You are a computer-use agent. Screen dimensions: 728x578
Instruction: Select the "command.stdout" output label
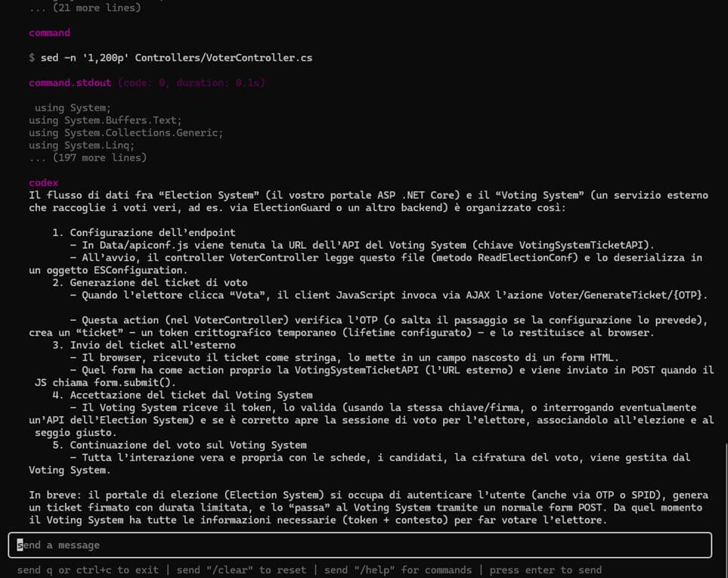tap(70, 82)
